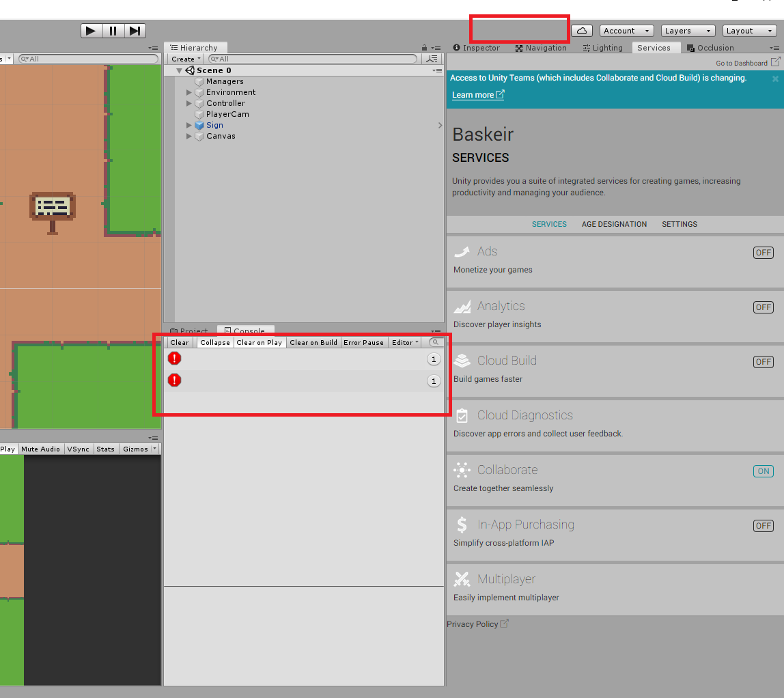Click the first red error icon in Console
This screenshot has height=698, width=784.
point(174,359)
